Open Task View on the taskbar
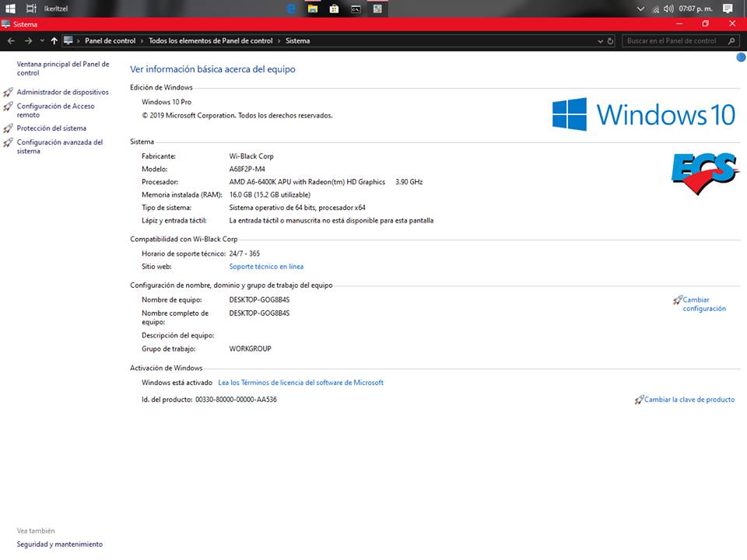This screenshot has width=747, height=560. pos(31,9)
